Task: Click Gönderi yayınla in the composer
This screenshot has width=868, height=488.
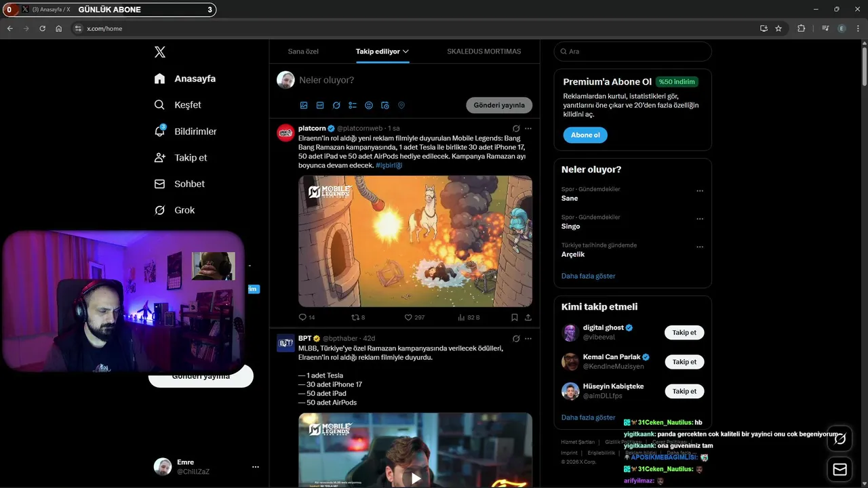Action: (x=499, y=106)
